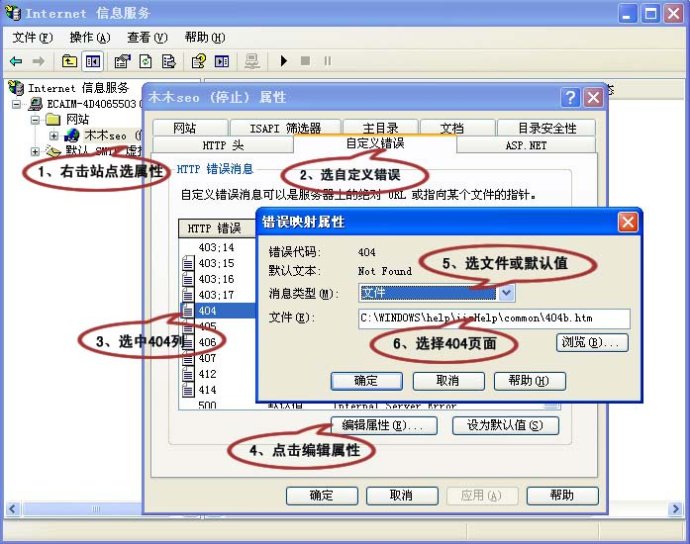This screenshot has width=690, height=544.
Task: Click the 浏览(B)... browse button
Action: [x=592, y=343]
